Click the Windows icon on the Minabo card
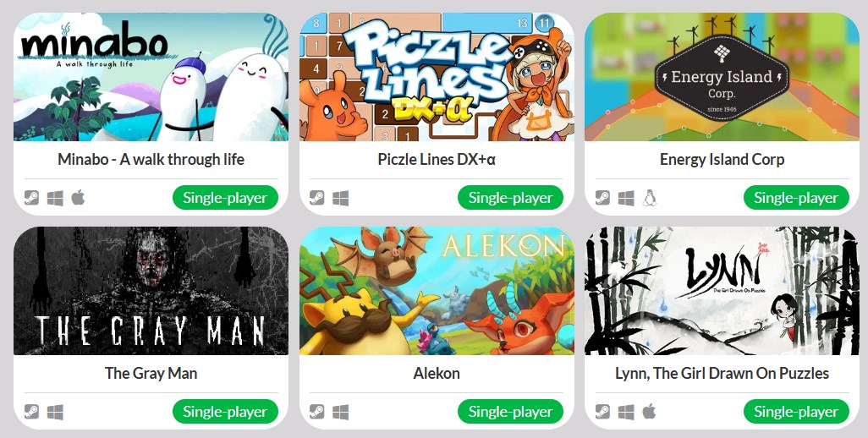This screenshot has width=868, height=438. click(55, 198)
